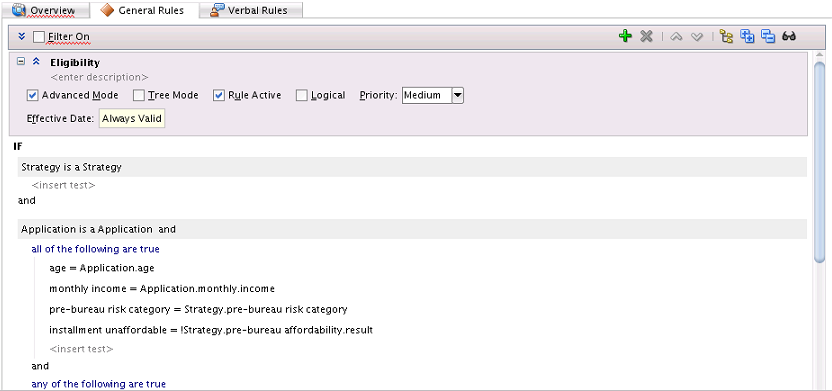
Task: Click 'all of the following are true'
Action: tap(96, 249)
